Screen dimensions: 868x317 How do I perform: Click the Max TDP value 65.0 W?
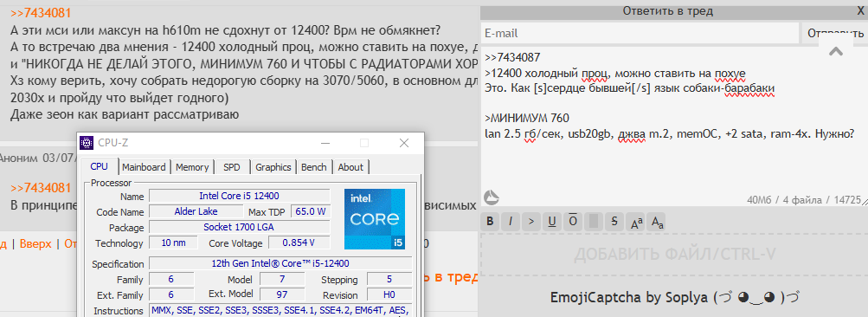(310, 211)
